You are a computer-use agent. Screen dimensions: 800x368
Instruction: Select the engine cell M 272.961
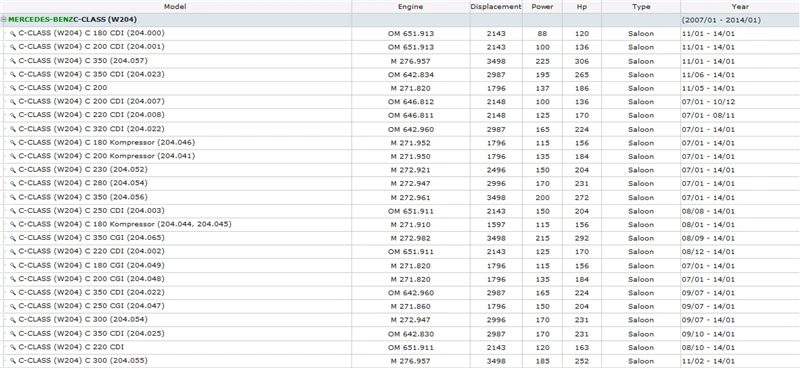click(x=411, y=198)
